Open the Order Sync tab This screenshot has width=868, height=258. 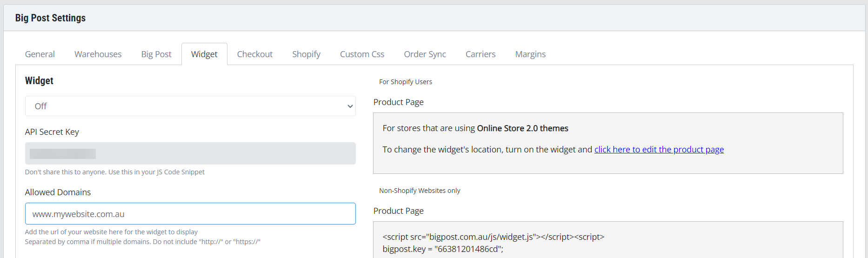point(425,54)
